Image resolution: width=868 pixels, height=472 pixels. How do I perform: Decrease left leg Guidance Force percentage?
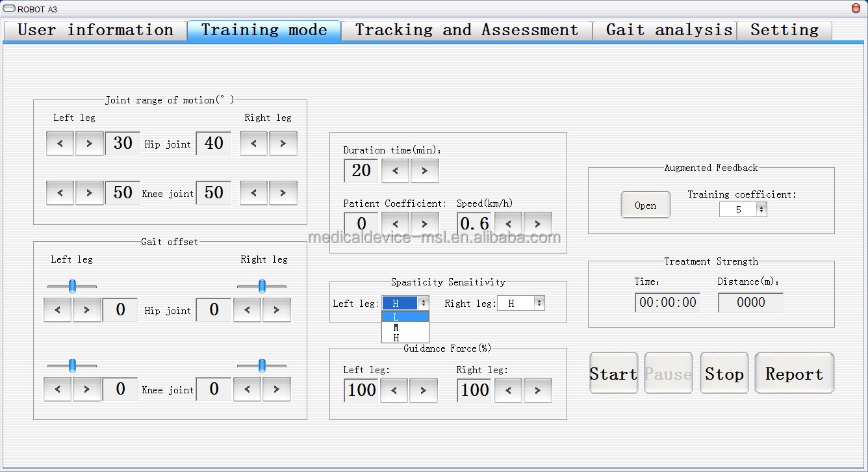(394, 391)
